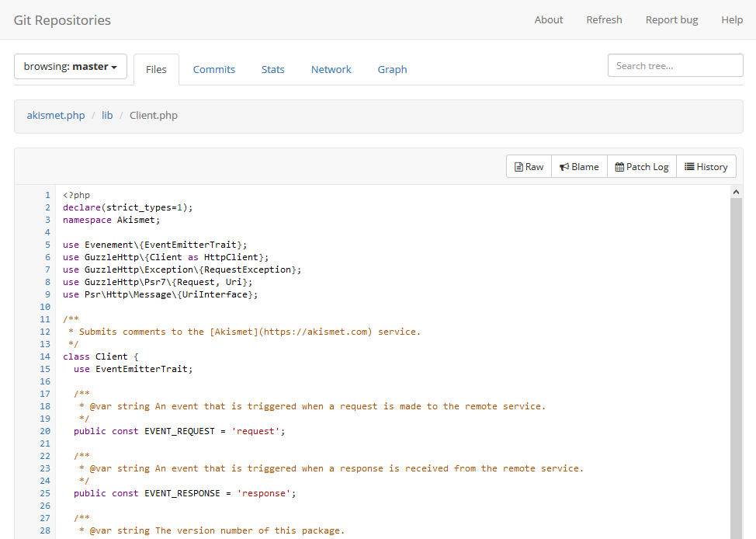The height and width of the screenshot is (539, 756).
Task: View the Patch Log for Client.php
Action: point(641,165)
